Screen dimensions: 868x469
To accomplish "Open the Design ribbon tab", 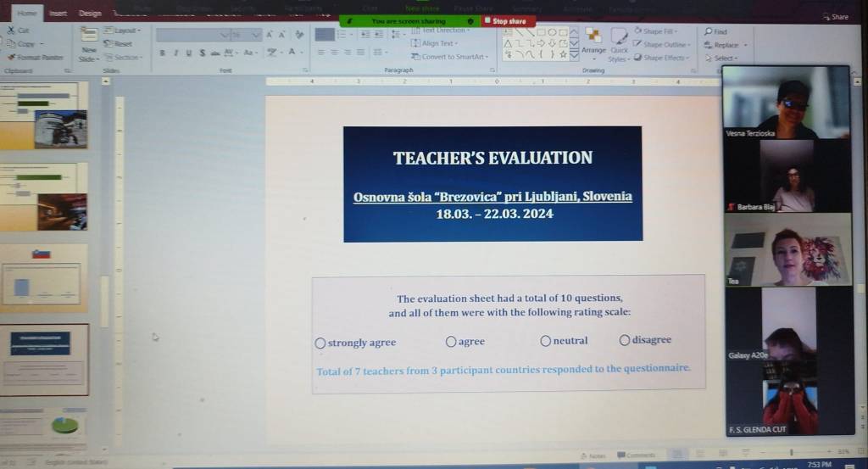I will coord(89,14).
